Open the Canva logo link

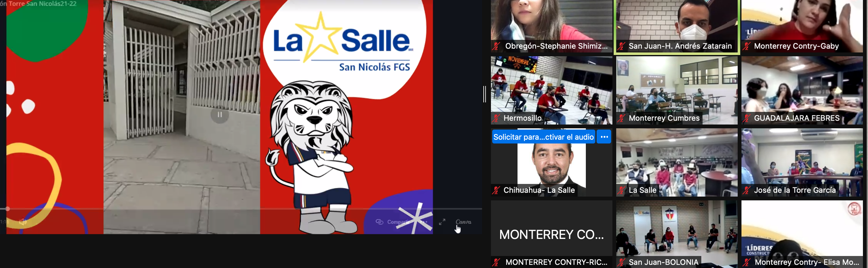pyautogui.click(x=463, y=222)
